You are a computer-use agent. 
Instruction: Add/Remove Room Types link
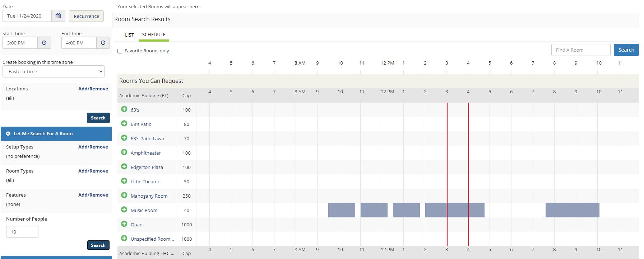click(x=93, y=171)
